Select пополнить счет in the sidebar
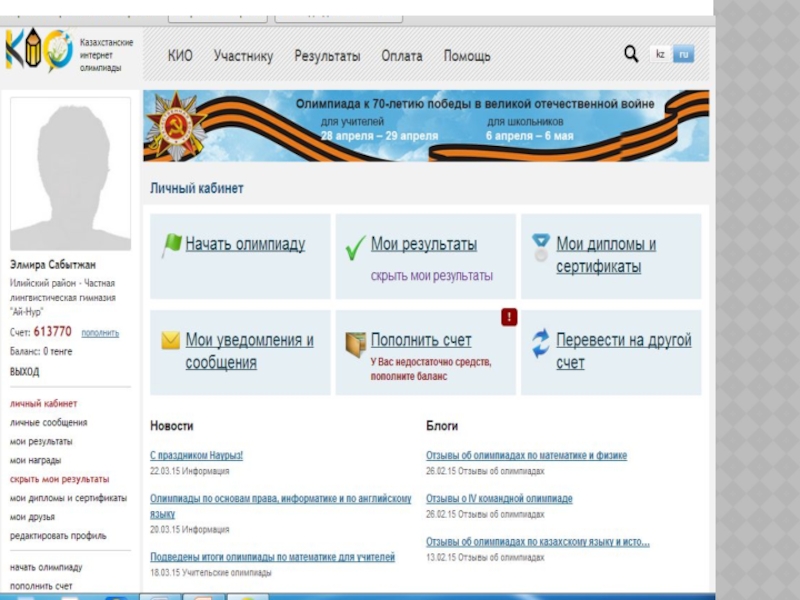This screenshot has width=800, height=600. pos(41,586)
